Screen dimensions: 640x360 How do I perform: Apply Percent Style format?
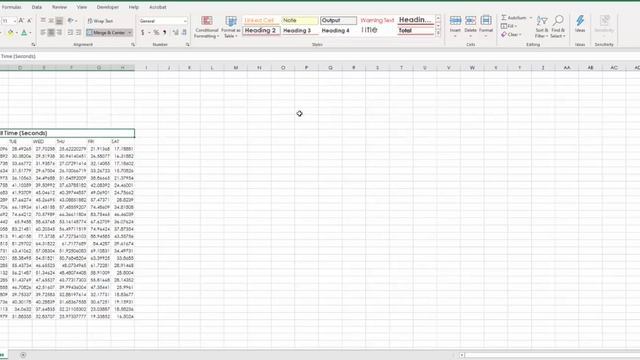point(156,32)
